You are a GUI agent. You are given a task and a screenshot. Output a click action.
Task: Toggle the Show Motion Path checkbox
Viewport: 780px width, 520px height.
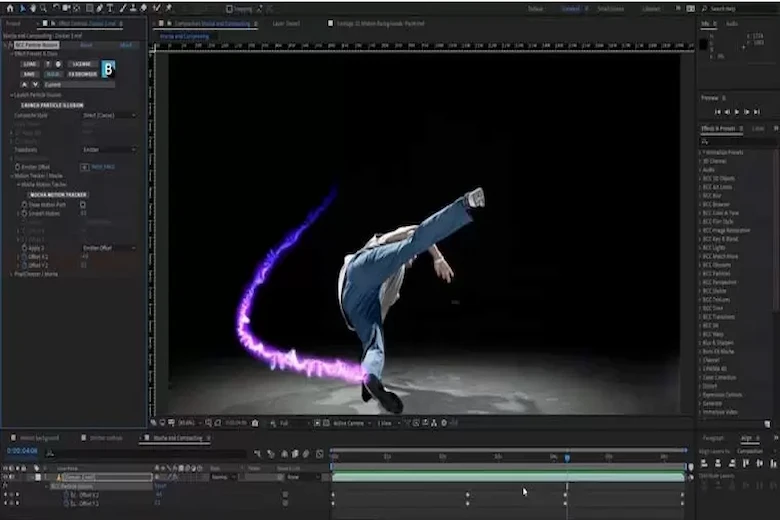[83, 205]
